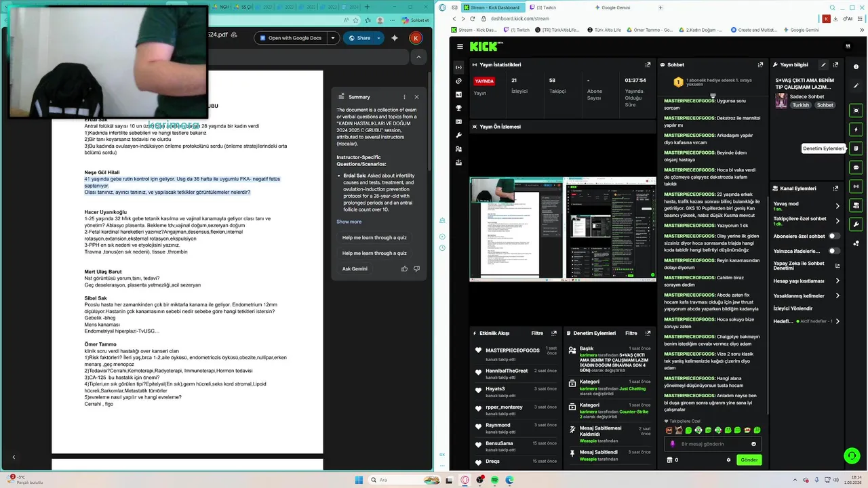The height and width of the screenshot is (488, 868).
Task: Open dropdown arrow next to Open with Google Docs
Action: (332, 38)
